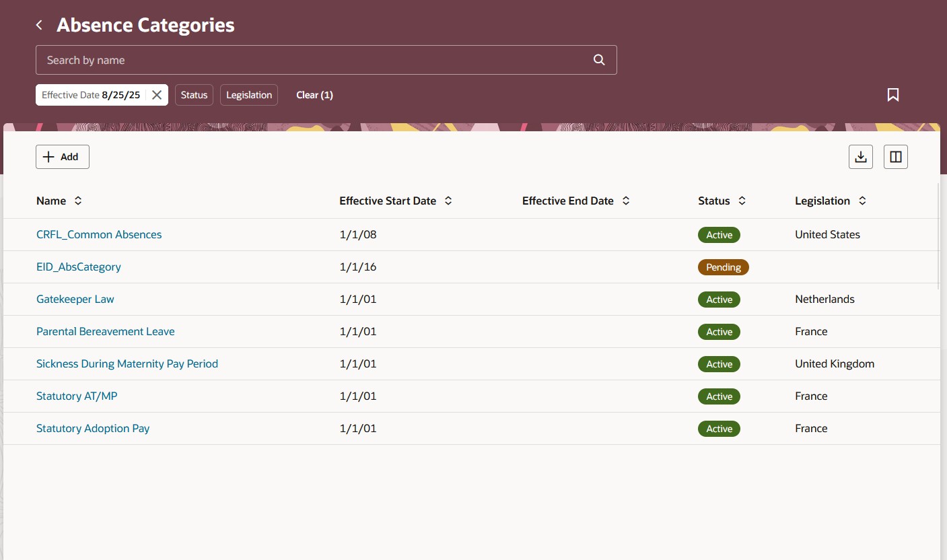Remove the Effective Date filter chip
This screenshot has width=947, height=560.
[x=156, y=94]
